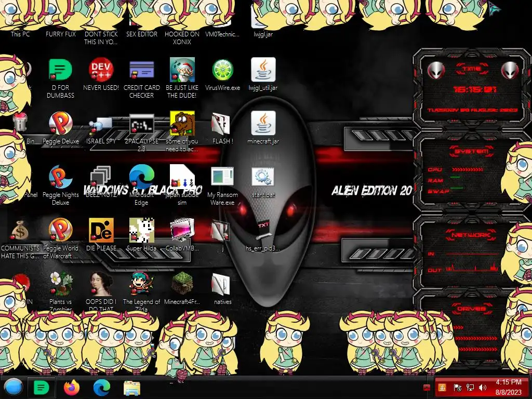Select the HOOKED ON XONIX label
This screenshot has width=532, height=399.
click(182, 38)
